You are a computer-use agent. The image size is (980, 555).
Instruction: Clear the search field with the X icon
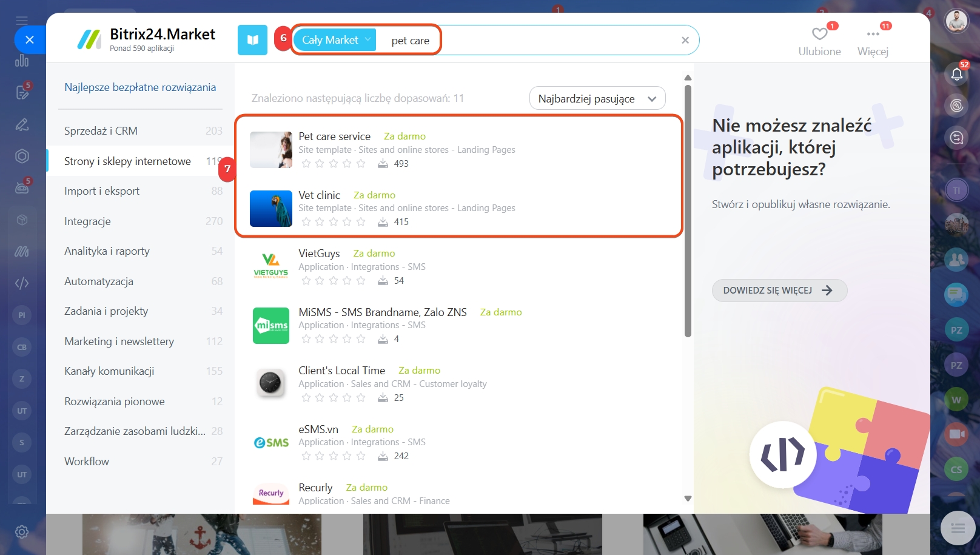[x=685, y=40]
